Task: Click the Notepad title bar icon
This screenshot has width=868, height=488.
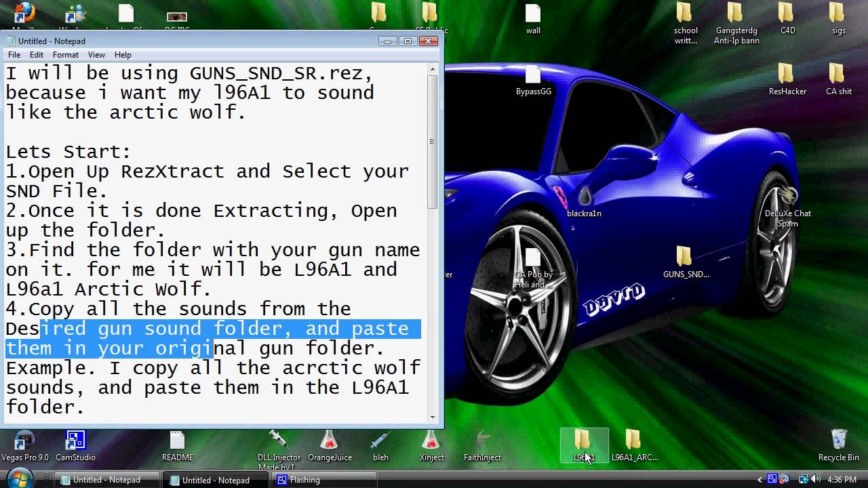Action: [x=11, y=41]
